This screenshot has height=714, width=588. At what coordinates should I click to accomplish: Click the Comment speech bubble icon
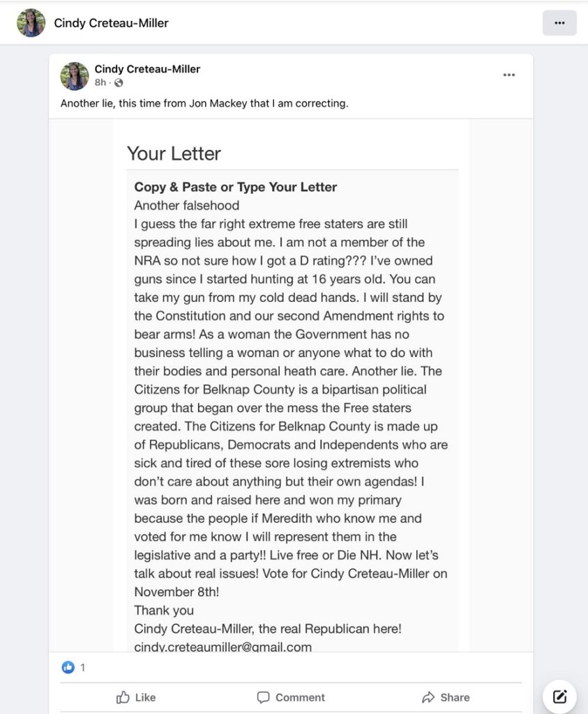[x=263, y=697]
